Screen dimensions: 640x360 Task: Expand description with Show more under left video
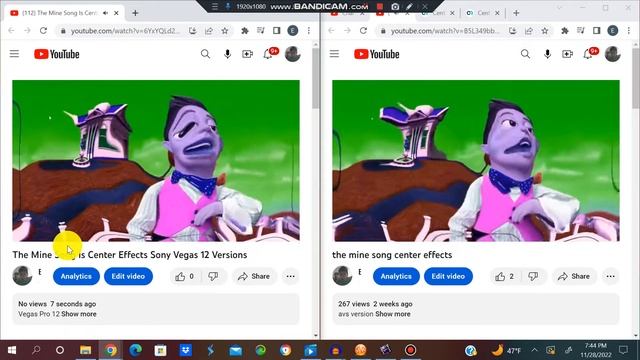point(79,314)
